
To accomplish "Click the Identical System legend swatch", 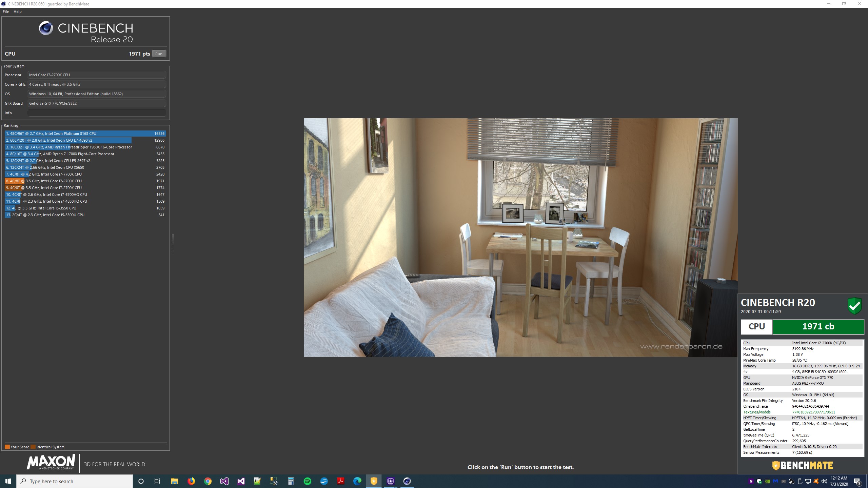I will [x=33, y=447].
